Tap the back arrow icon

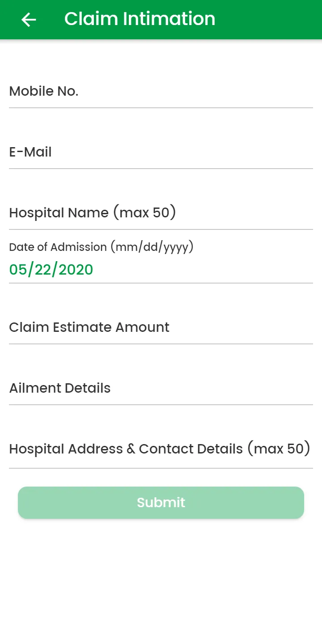[x=29, y=20]
